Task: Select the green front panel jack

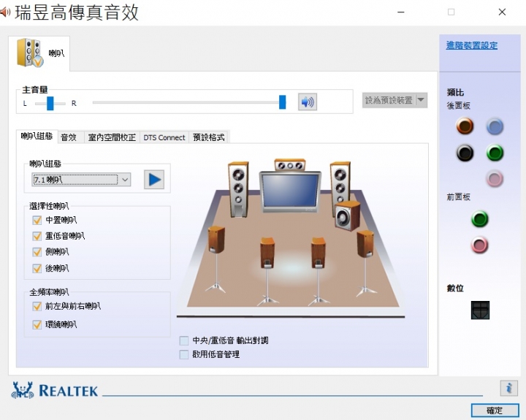Action: click(x=480, y=219)
